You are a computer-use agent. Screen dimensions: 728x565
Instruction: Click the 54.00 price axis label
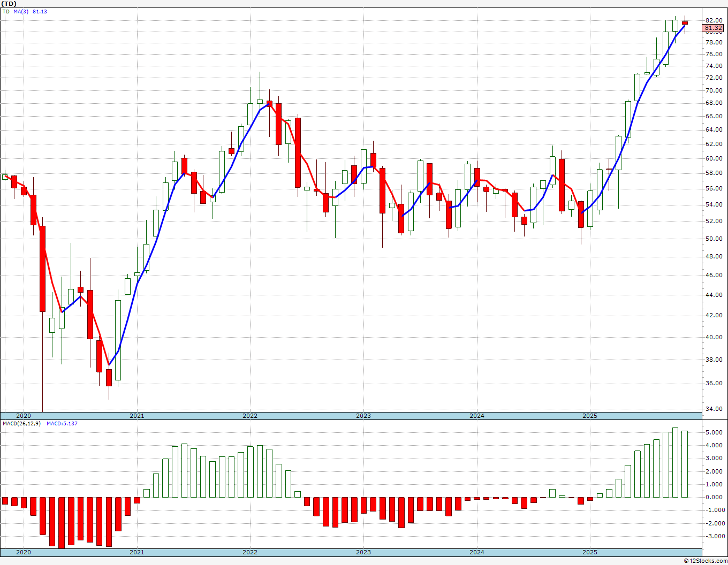coord(714,204)
